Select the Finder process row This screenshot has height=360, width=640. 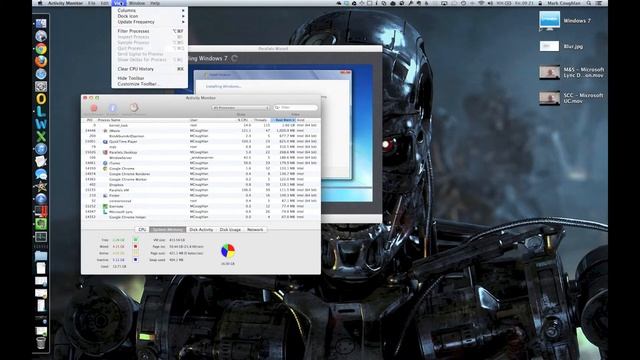[200, 196]
